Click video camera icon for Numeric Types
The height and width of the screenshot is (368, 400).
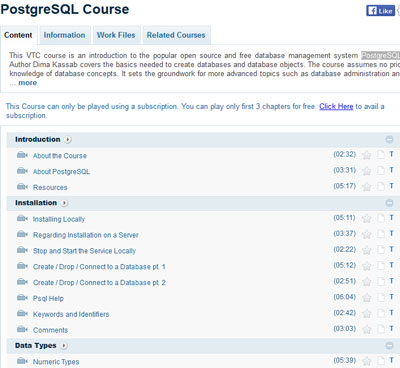(x=22, y=361)
